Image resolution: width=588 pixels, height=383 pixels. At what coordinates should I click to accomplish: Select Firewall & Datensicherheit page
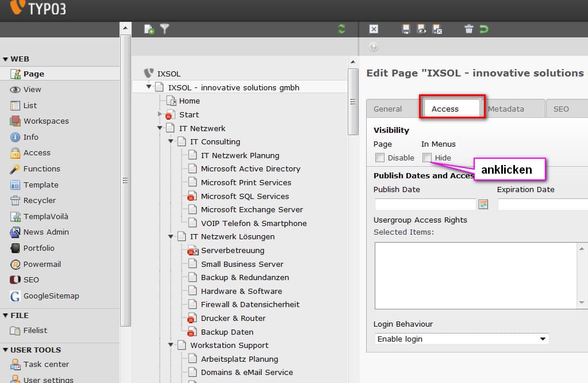click(250, 305)
